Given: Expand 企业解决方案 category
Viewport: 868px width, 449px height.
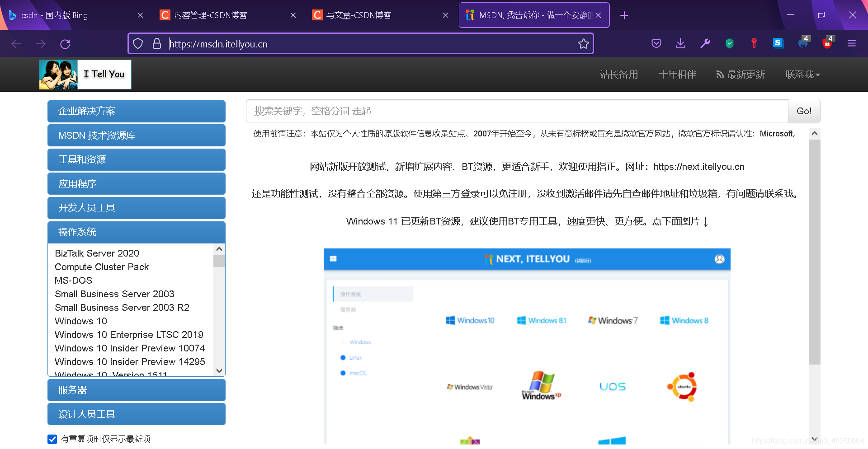Looking at the screenshot, I should tap(137, 111).
